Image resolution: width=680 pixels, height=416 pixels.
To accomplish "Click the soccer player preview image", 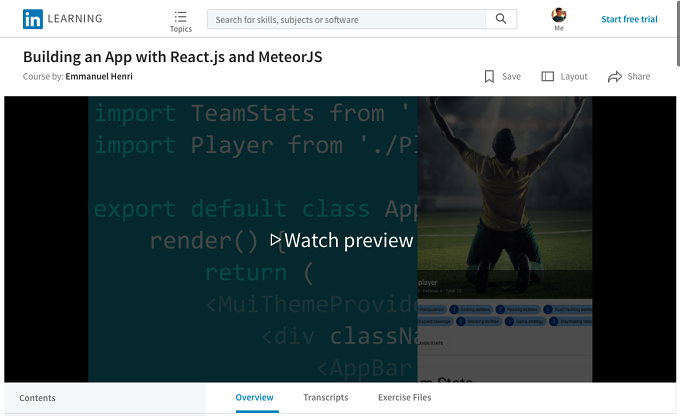I will click(x=505, y=197).
